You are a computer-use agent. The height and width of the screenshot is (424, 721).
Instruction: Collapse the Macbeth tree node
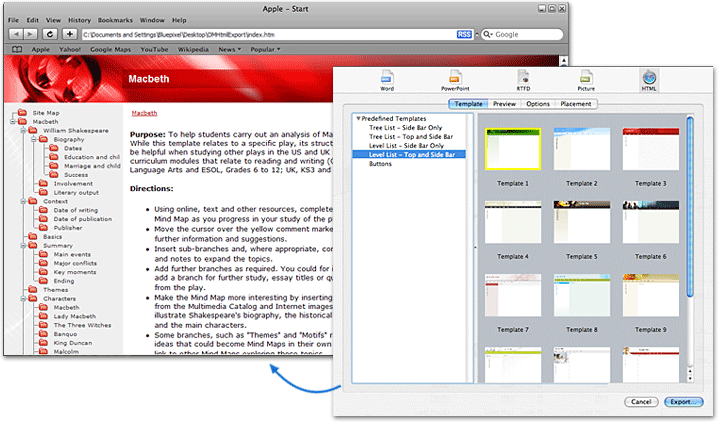pyautogui.click(x=12, y=121)
